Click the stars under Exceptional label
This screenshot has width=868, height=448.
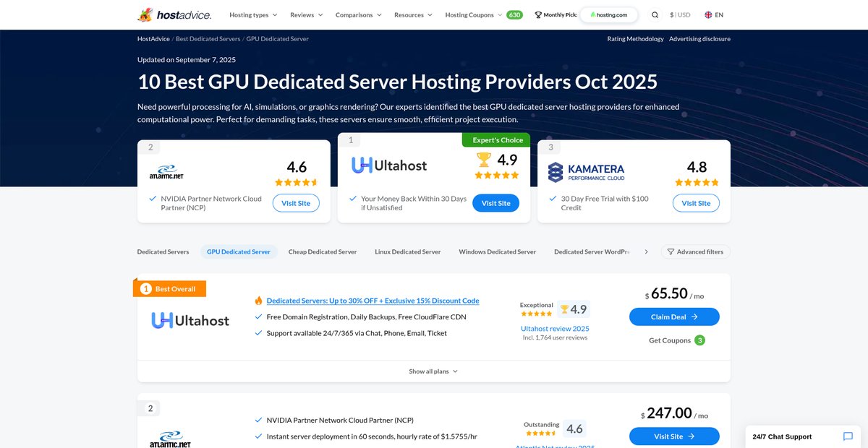(537, 314)
